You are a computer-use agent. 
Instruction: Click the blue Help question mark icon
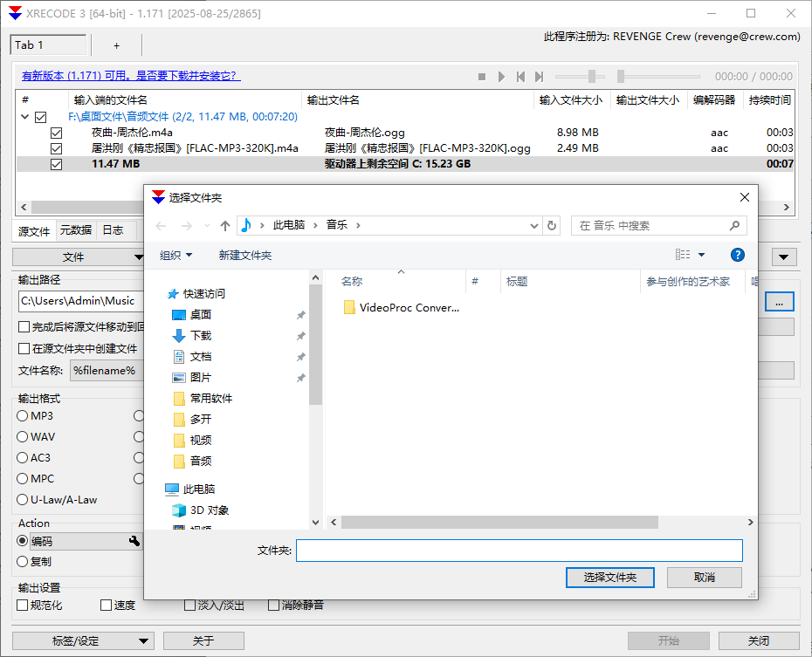click(738, 254)
